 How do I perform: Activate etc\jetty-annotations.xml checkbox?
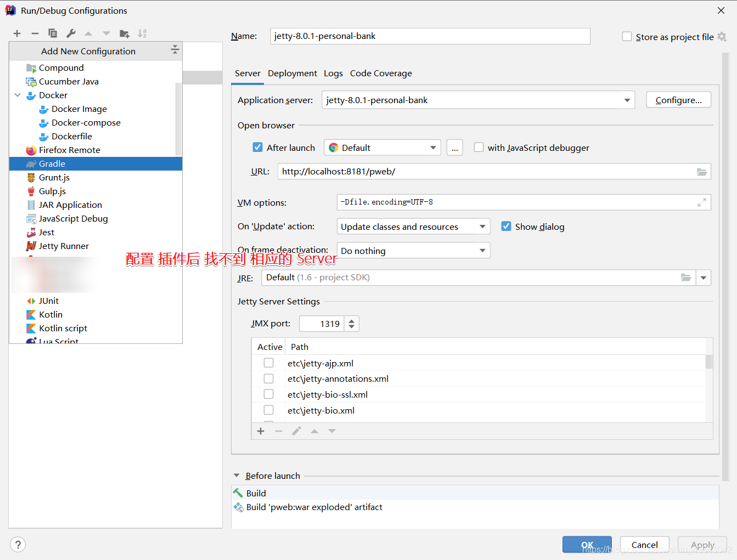[268, 378]
